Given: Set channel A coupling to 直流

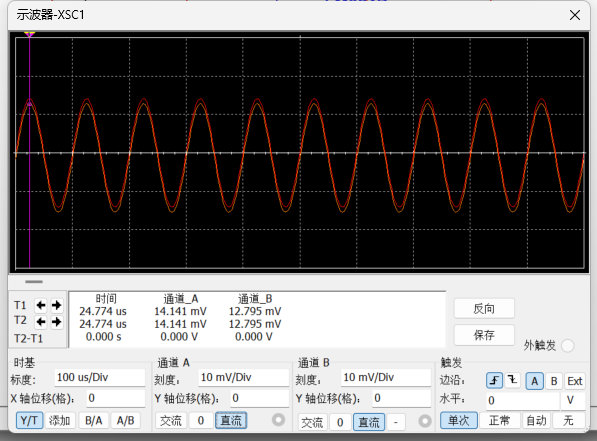Looking at the screenshot, I should click(x=231, y=420).
